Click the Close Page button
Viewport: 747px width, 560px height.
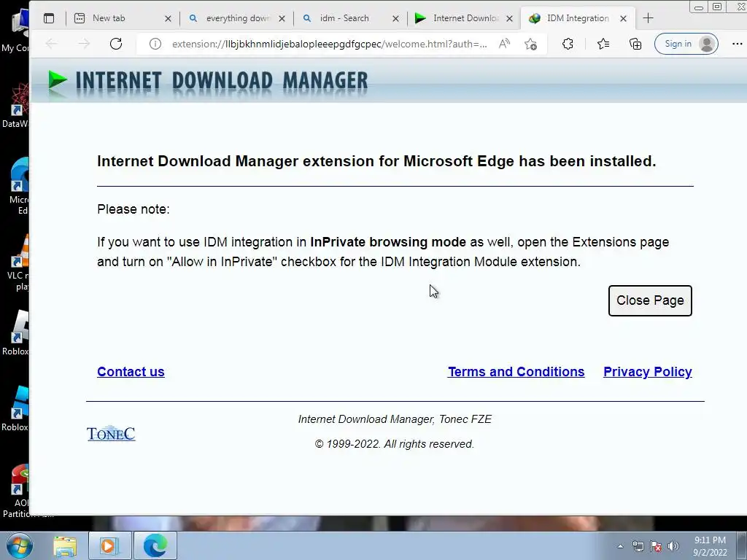pos(650,300)
